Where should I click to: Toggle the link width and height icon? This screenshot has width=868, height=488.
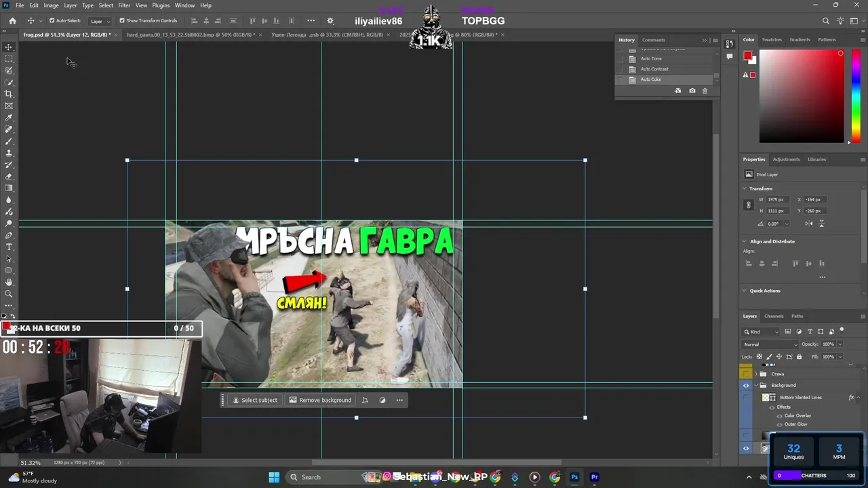(749, 205)
